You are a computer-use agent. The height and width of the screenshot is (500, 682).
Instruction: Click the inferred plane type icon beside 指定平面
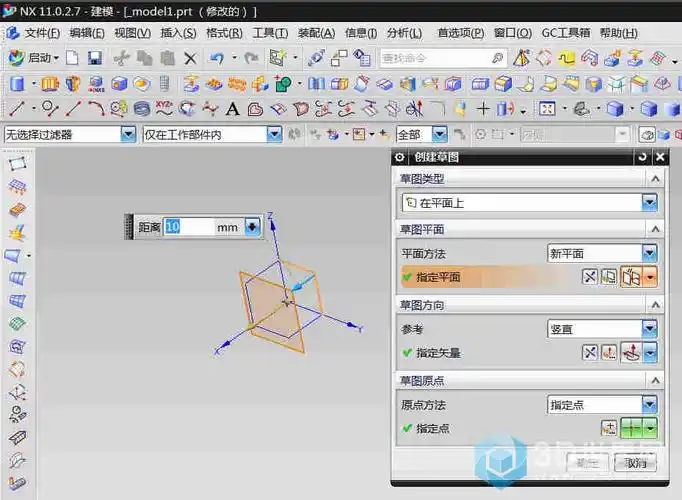click(631, 277)
